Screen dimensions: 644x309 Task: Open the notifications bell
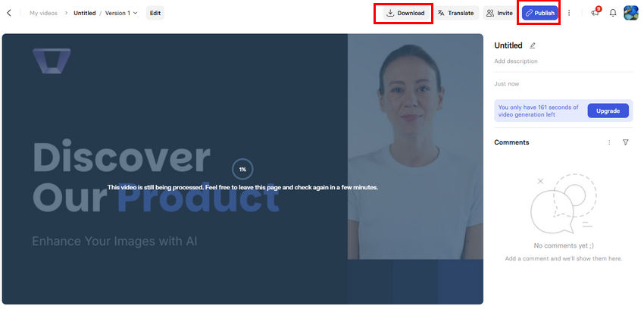coord(613,13)
